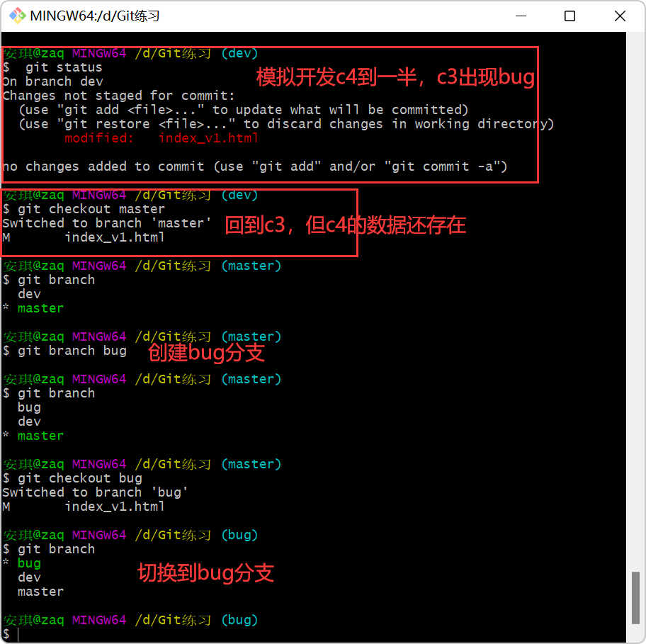Click the 'On branch dev' output line
The image size is (646, 644).
tap(52, 81)
